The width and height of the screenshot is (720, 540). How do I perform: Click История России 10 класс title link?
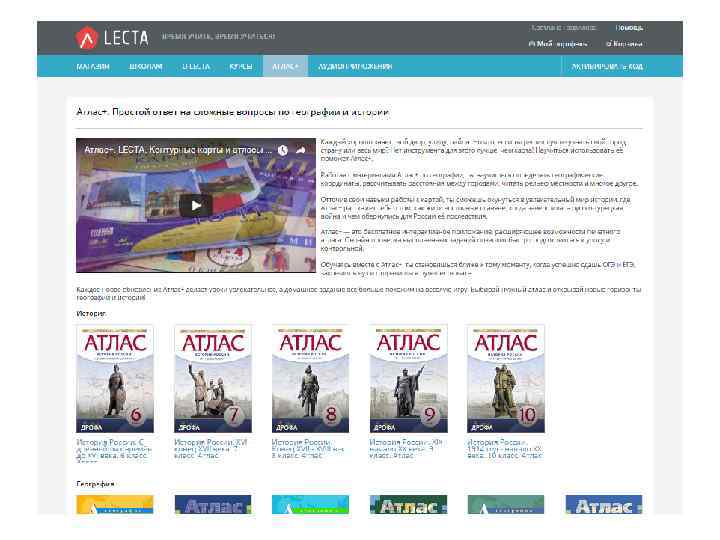(x=505, y=449)
